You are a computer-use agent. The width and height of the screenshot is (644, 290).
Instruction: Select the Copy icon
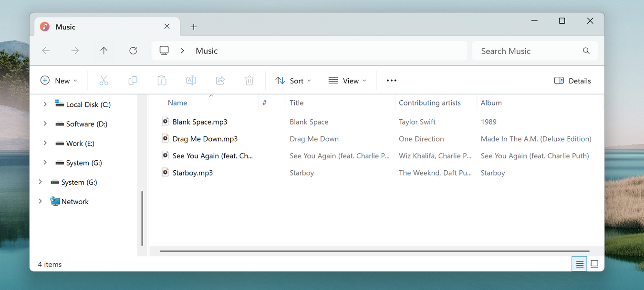133,80
